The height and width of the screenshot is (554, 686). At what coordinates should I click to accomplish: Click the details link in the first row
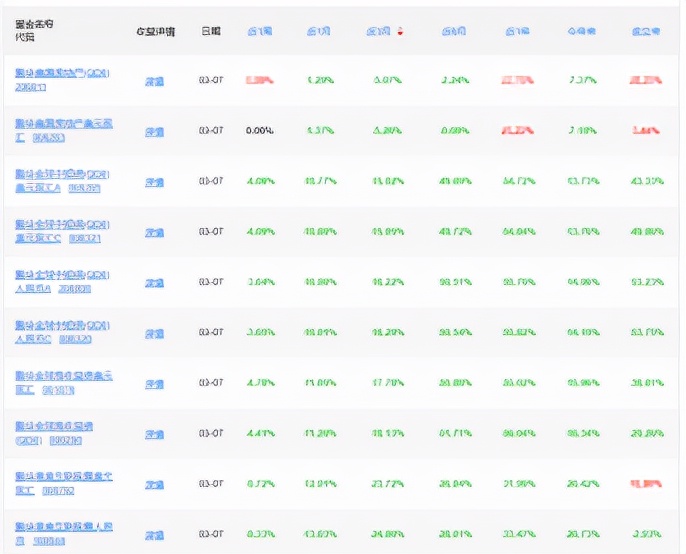pos(154,80)
